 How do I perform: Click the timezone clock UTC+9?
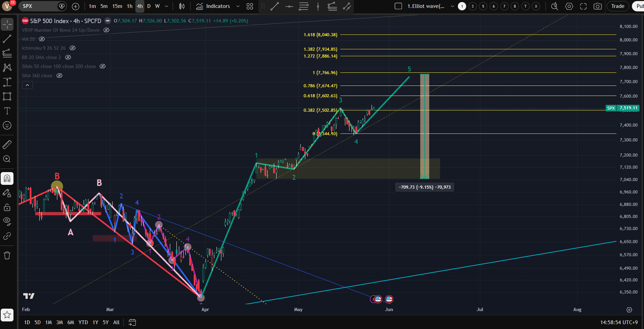click(619, 322)
